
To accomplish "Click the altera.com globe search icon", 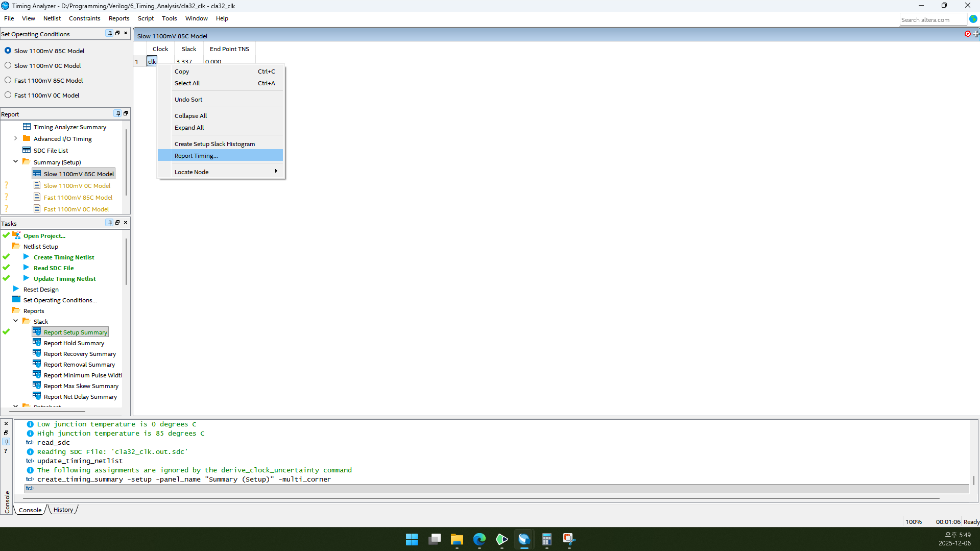I will click(x=973, y=19).
